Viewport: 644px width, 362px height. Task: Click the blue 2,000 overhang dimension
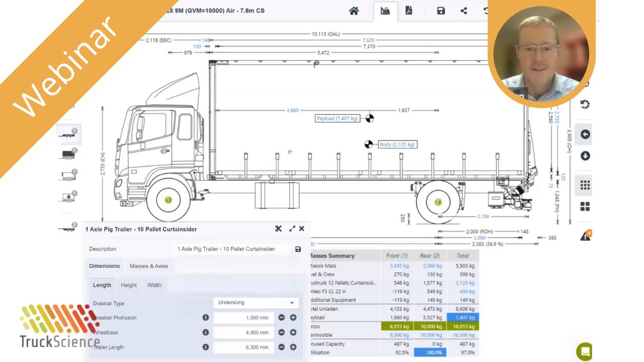pyautogui.click(x=479, y=238)
